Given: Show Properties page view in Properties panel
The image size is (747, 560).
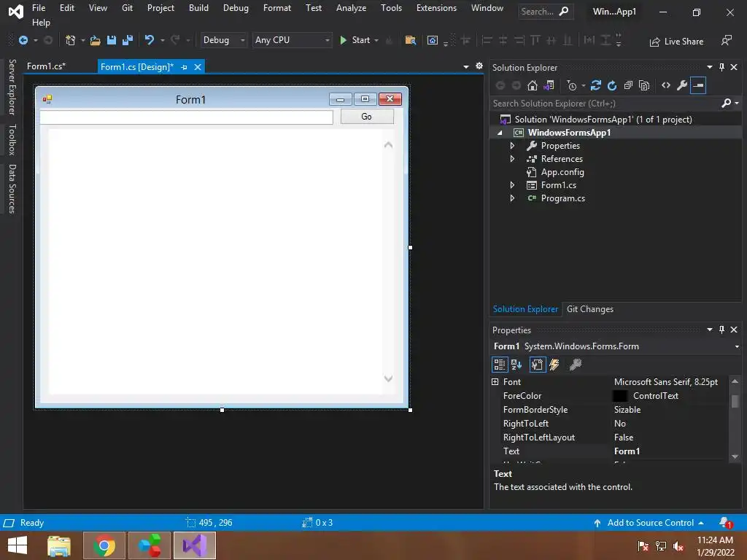Looking at the screenshot, I should [x=538, y=365].
